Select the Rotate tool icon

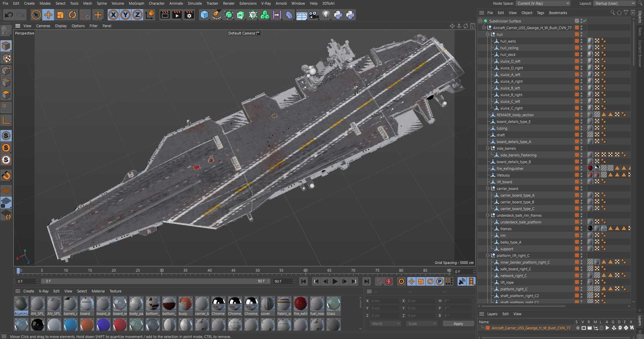coord(72,15)
